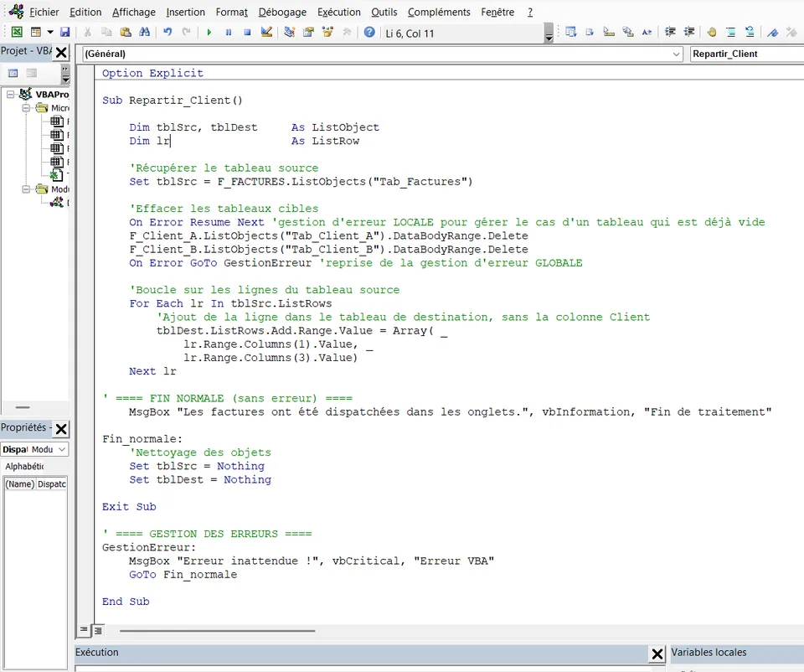Collapse the Microsoft Excel Objects folder
The height and width of the screenshot is (672, 804).
[x=26, y=108]
